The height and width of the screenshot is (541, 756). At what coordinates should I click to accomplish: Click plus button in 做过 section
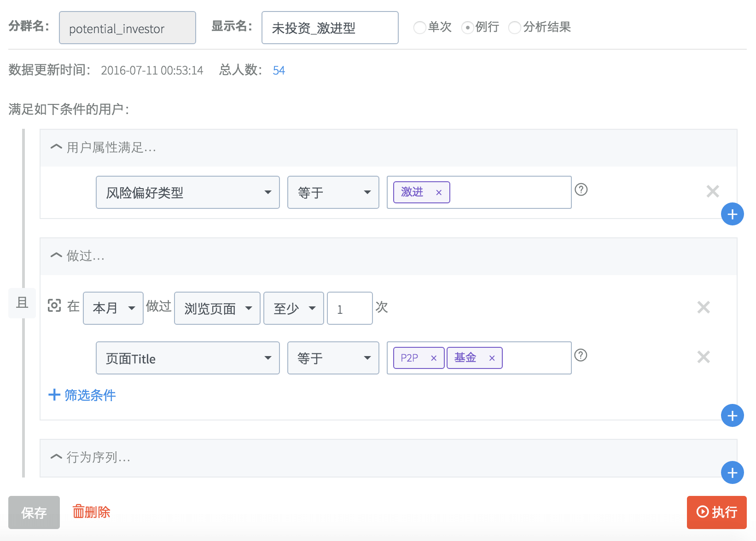(x=732, y=416)
